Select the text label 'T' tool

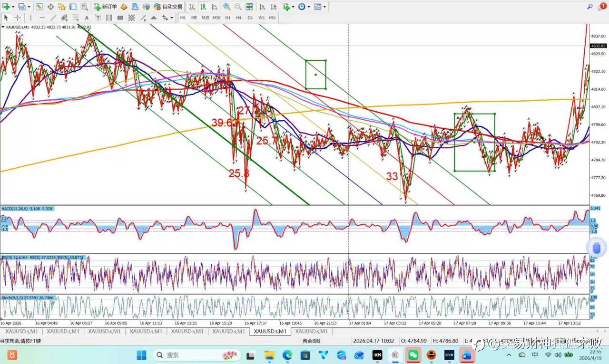pyautogui.click(x=98, y=18)
